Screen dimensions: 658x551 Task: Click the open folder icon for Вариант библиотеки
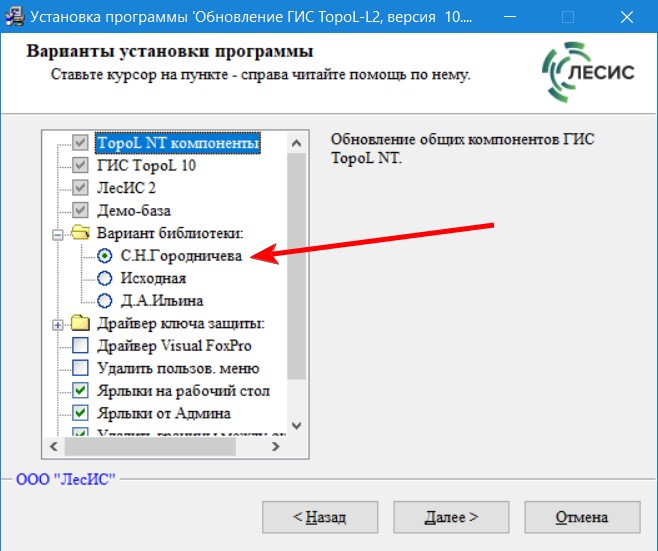pyautogui.click(x=80, y=232)
